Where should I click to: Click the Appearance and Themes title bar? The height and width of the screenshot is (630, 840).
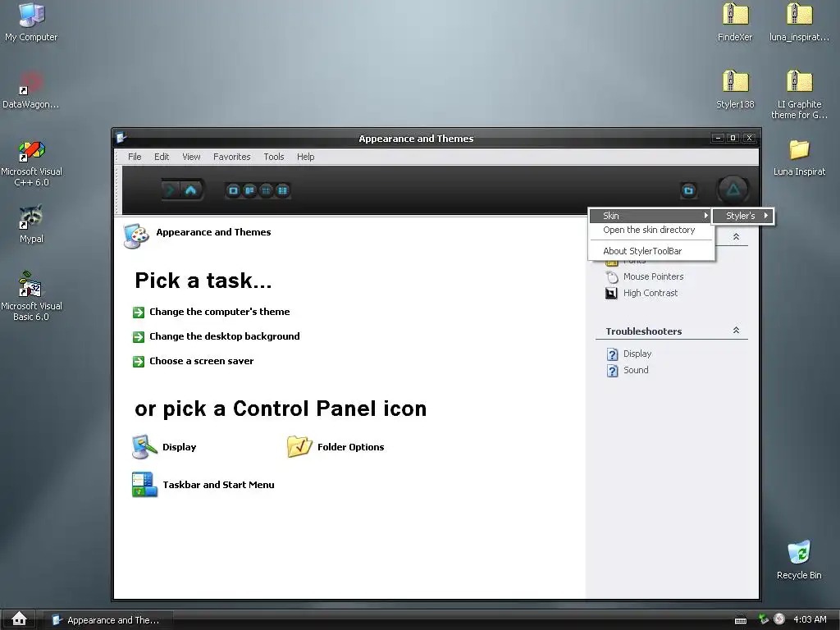coord(416,138)
